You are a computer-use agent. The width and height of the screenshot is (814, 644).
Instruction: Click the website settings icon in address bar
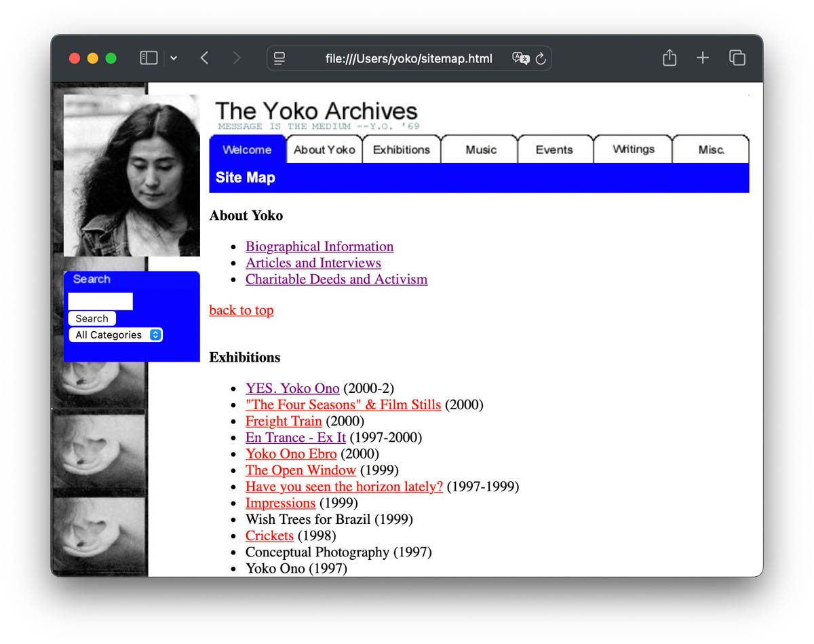pos(278,58)
